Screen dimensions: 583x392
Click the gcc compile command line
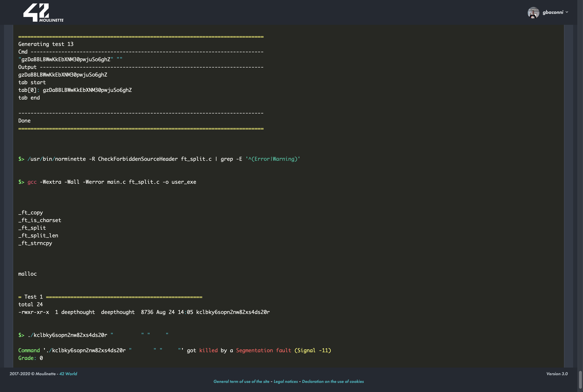click(x=107, y=182)
